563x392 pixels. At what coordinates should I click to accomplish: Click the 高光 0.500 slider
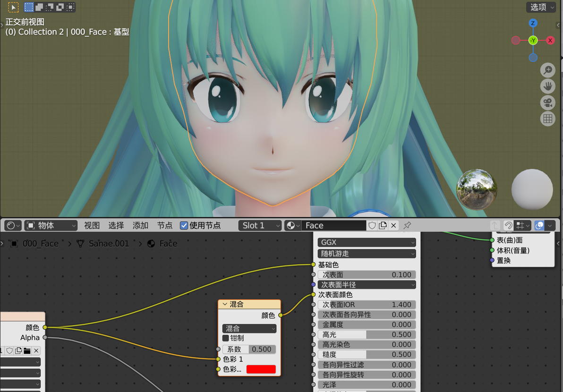[367, 334]
